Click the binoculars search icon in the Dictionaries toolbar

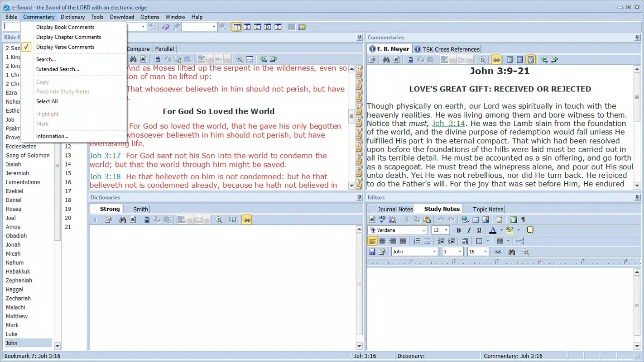(123, 220)
